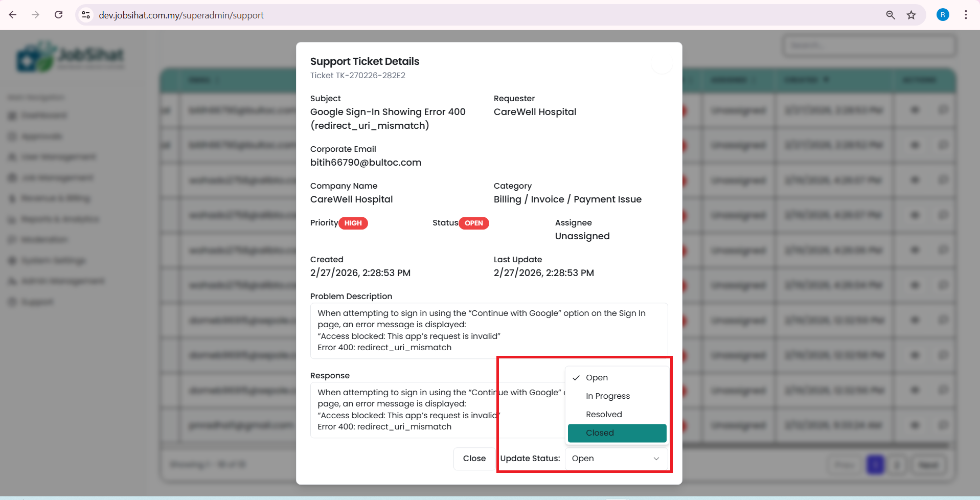Click the Next pagination button

click(x=928, y=465)
